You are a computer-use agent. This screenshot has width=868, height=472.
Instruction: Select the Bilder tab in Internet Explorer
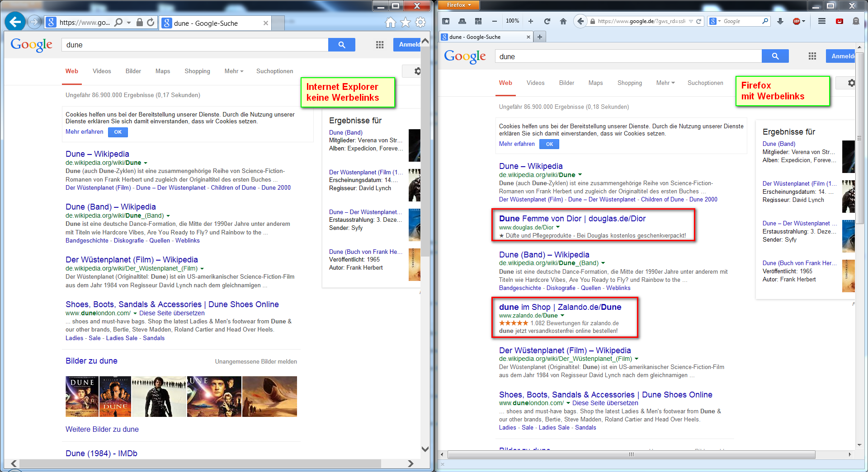pyautogui.click(x=133, y=71)
